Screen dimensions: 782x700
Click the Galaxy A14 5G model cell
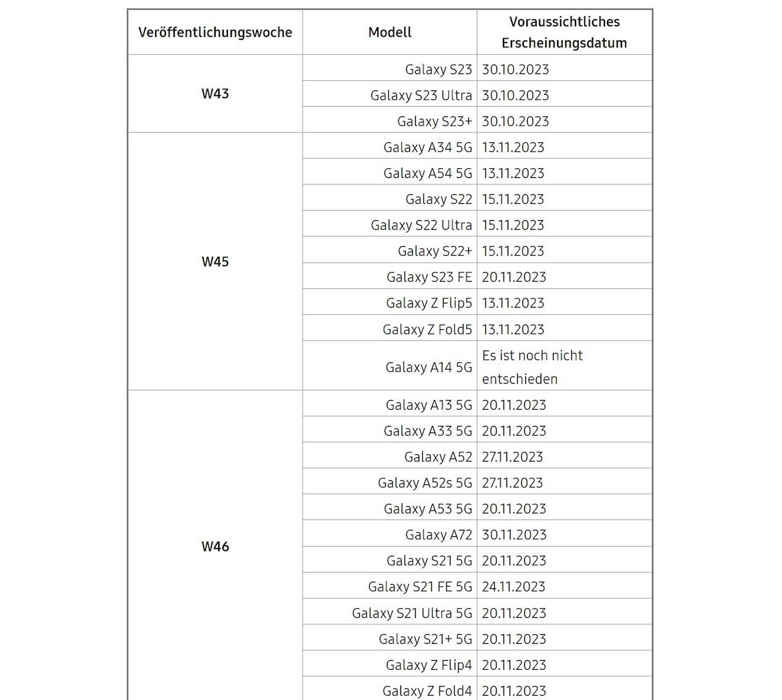point(389,367)
